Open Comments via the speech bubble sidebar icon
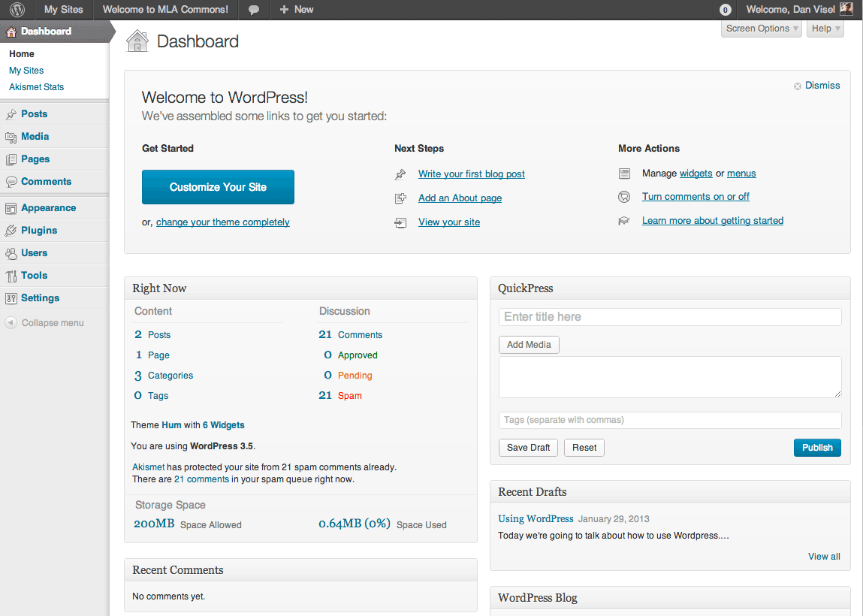The width and height of the screenshot is (863, 616). pos(13,181)
